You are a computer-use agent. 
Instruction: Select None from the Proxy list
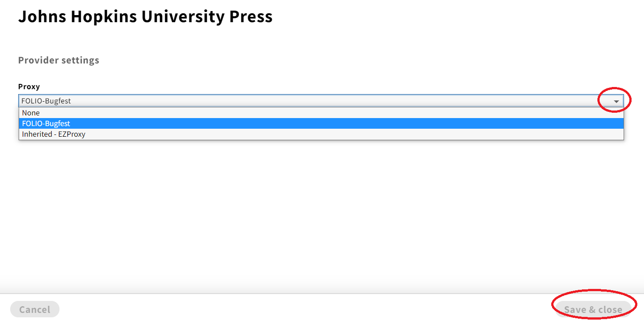(321, 113)
